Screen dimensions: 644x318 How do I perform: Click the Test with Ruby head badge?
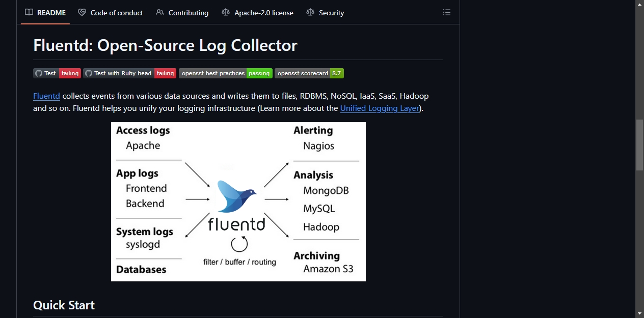pyautogui.click(x=129, y=73)
